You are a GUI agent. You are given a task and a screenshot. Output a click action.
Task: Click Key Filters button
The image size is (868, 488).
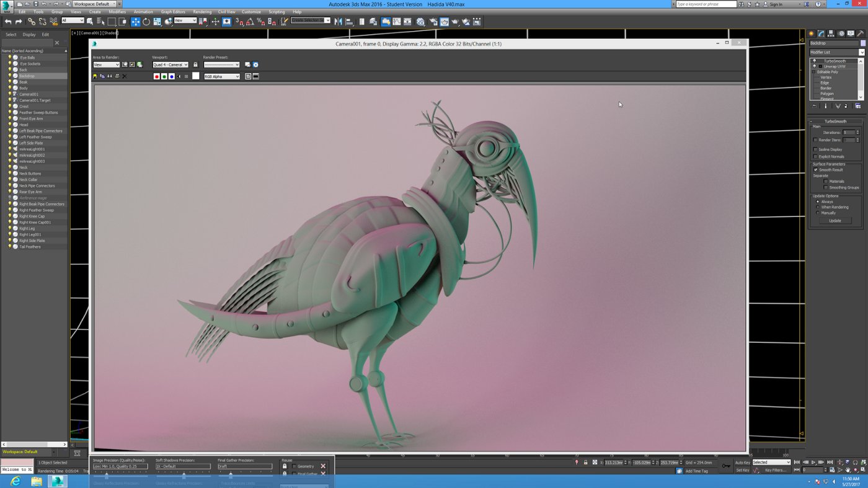(x=776, y=470)
